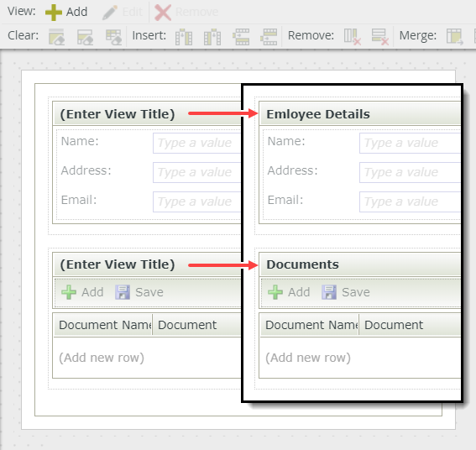476x450 pixels.
Task: Insert a column to the right
Action: [x=212, y=37]
